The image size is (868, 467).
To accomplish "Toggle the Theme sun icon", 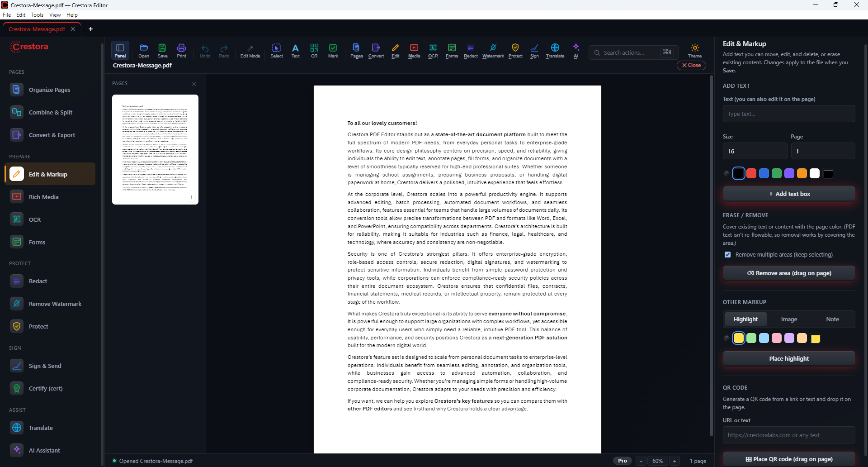I will point(695,50).
